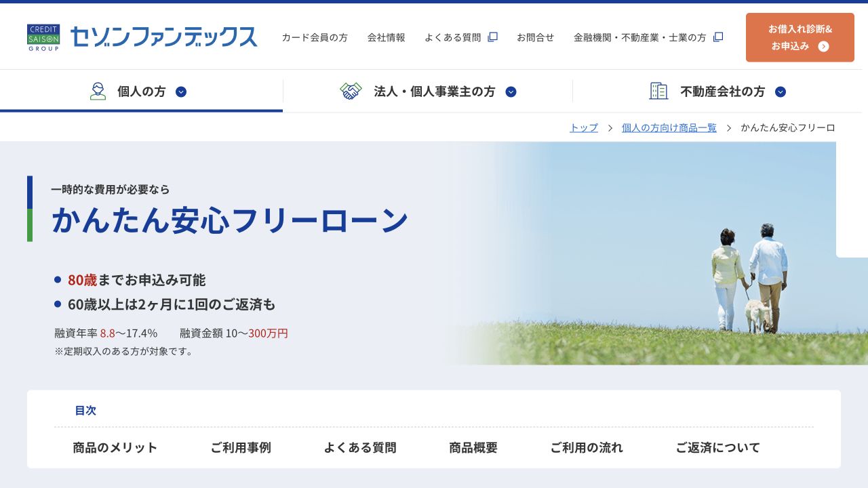
Task: Jump to 商品のメリット section
Action: click(115, 447)
